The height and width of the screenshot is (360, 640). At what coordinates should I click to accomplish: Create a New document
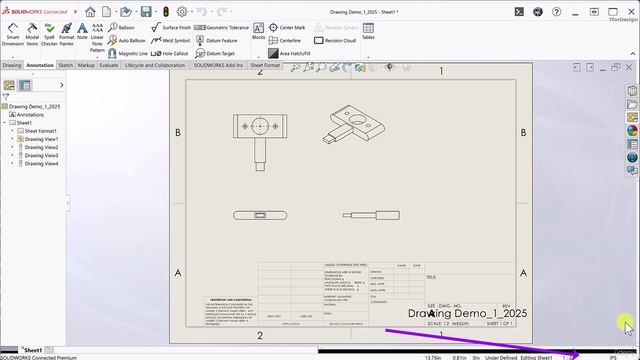(x=106, y=12)
